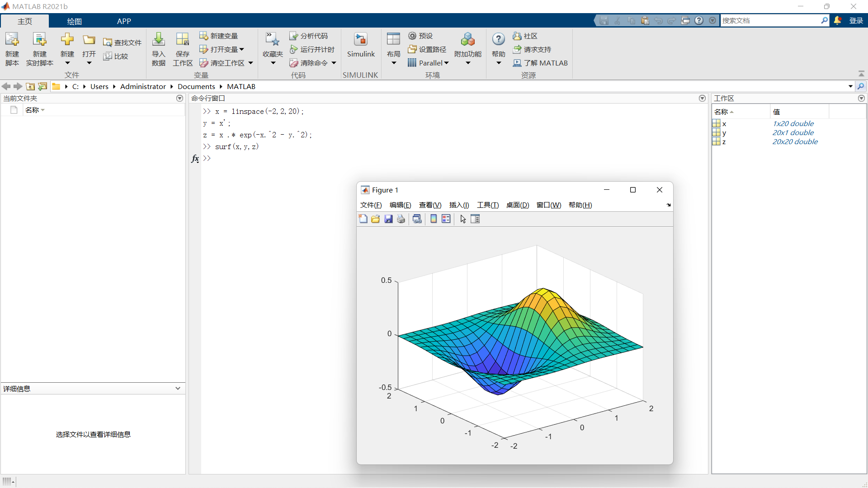Expand Clear Commands (清除命令) dropdown arrow
Screen dimensions: 868x488
(x=334, y=63)
